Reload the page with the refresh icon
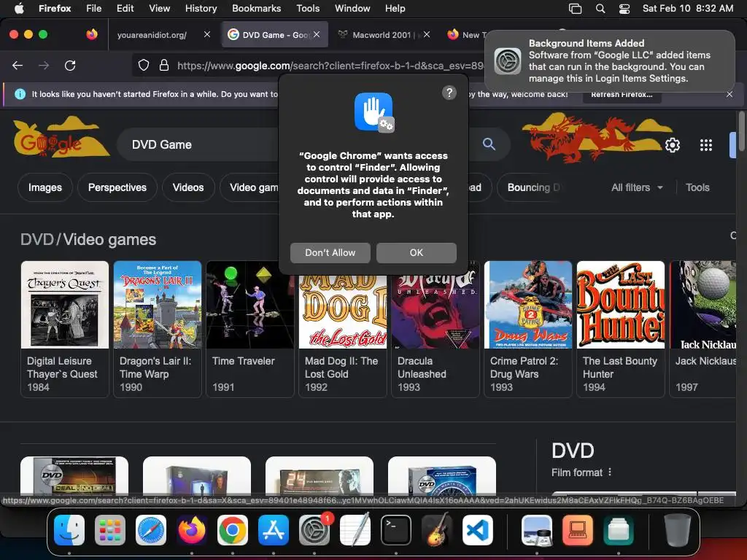 click(x=70, y=65)
